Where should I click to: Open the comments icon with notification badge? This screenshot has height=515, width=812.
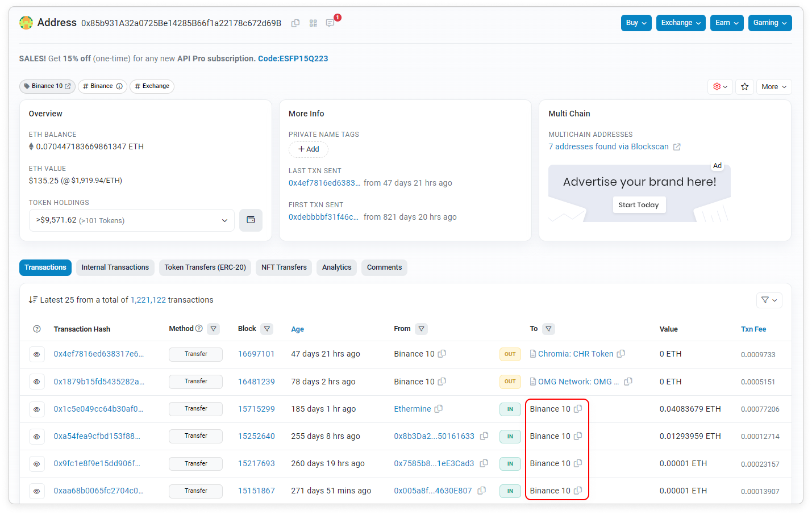[x=330, y=23]
